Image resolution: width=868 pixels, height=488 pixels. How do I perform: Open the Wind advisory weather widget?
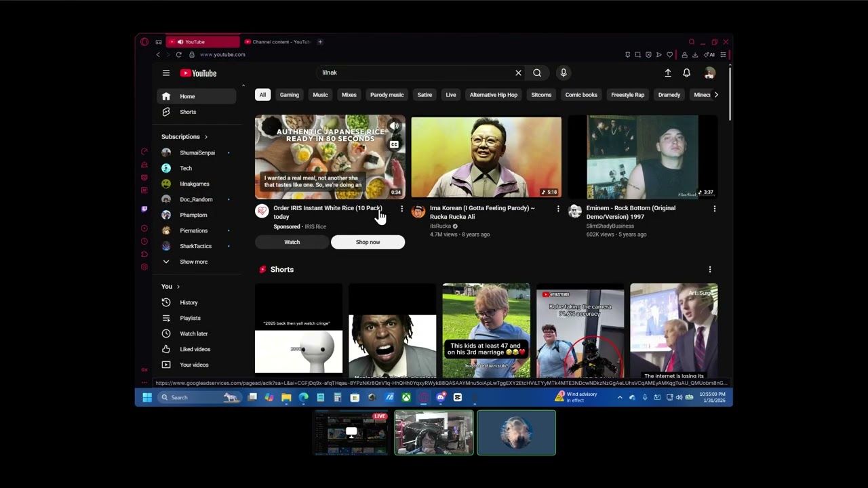click(x=576, y=397)
